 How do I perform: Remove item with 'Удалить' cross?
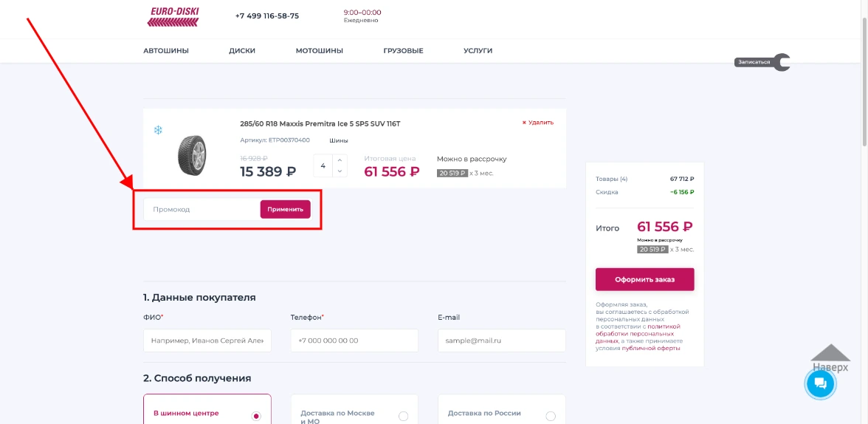point(538,123)
